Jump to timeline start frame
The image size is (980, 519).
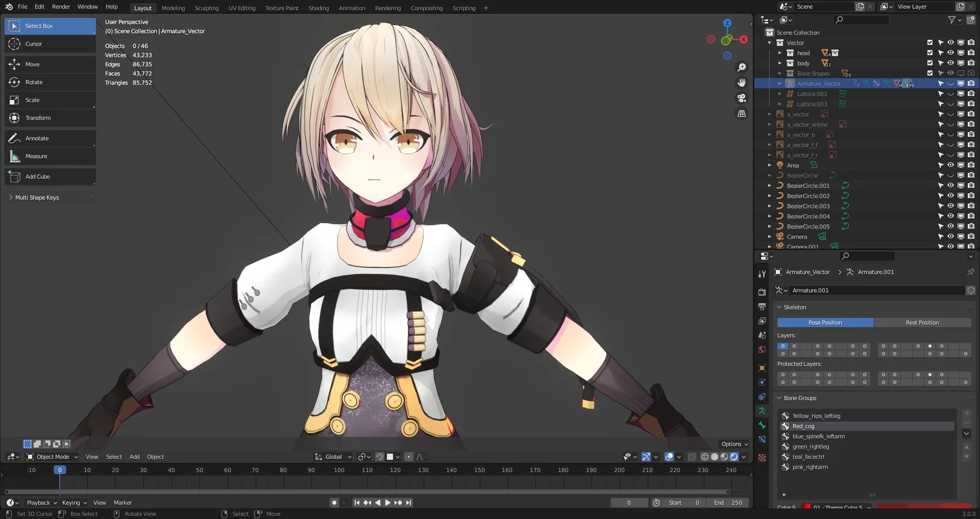pyautogui.click(x=357, y=502)
